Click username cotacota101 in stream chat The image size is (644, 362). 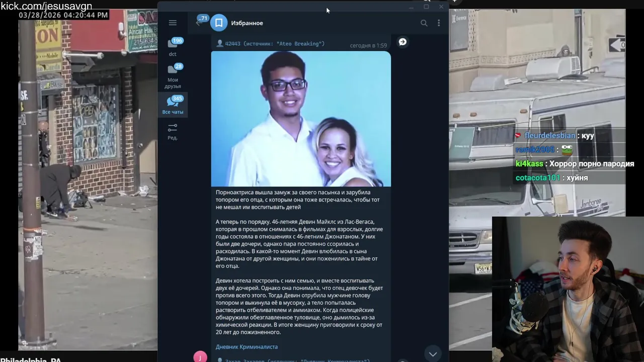coord(537,177)
